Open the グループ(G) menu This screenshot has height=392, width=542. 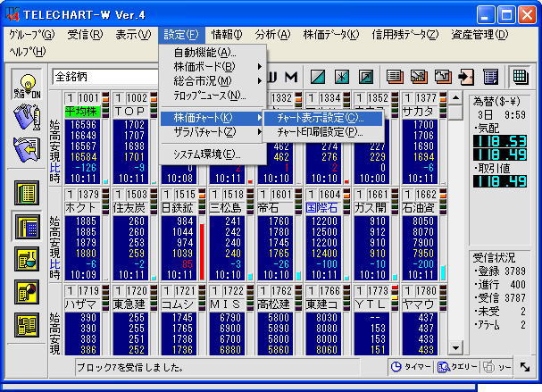(x=32, y=35)
